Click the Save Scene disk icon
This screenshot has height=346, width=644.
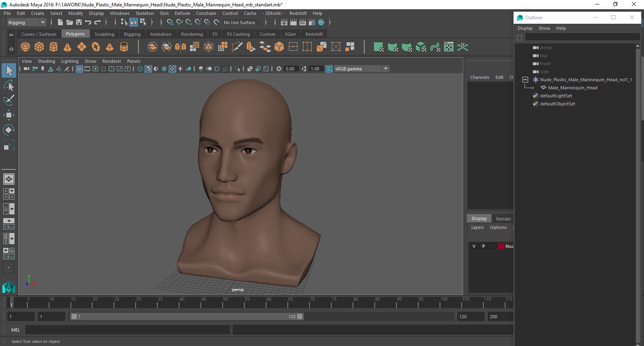79,23
